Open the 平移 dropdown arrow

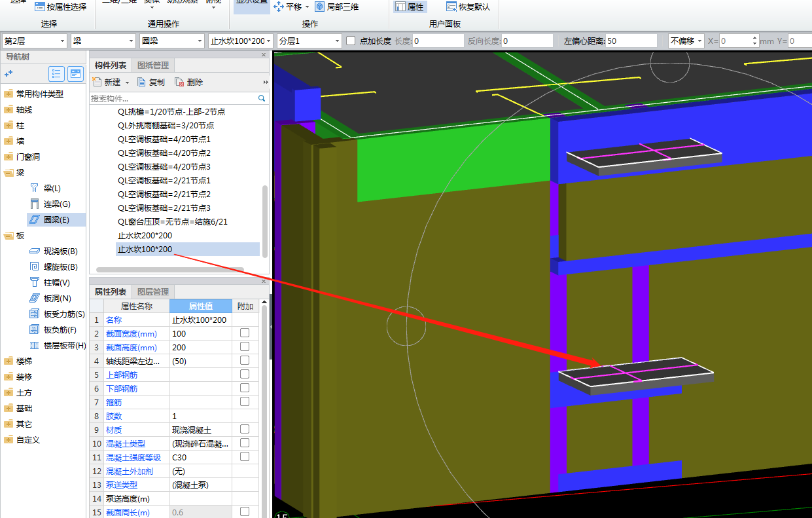[x=307, y=7]
